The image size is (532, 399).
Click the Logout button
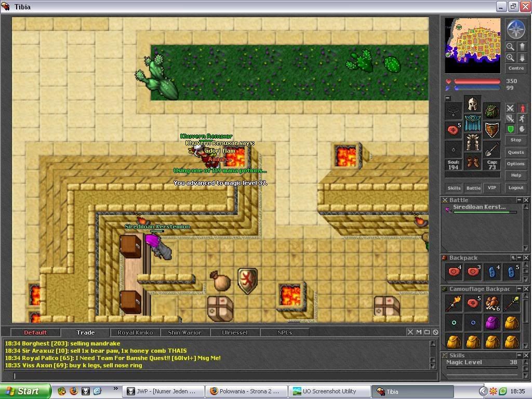pos(516,188)
